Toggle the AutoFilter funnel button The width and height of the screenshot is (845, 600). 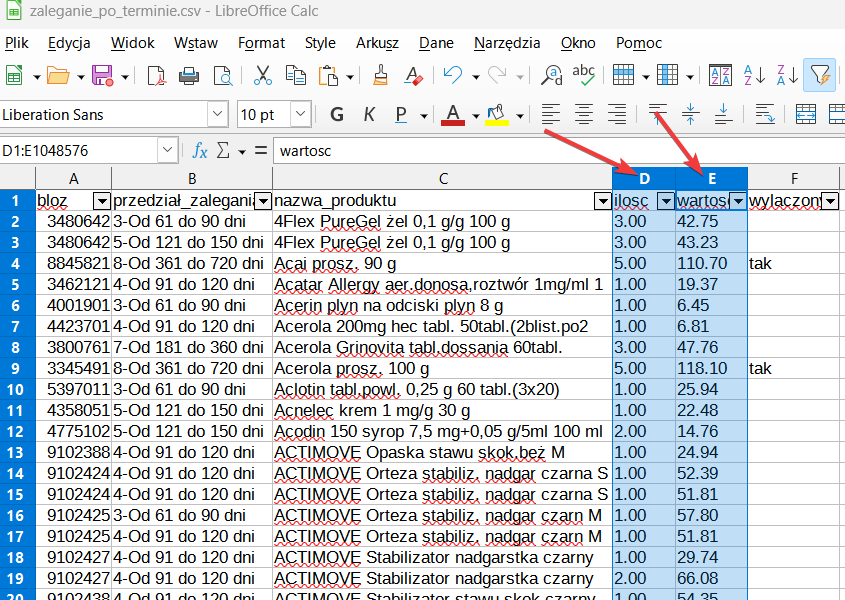819,75
